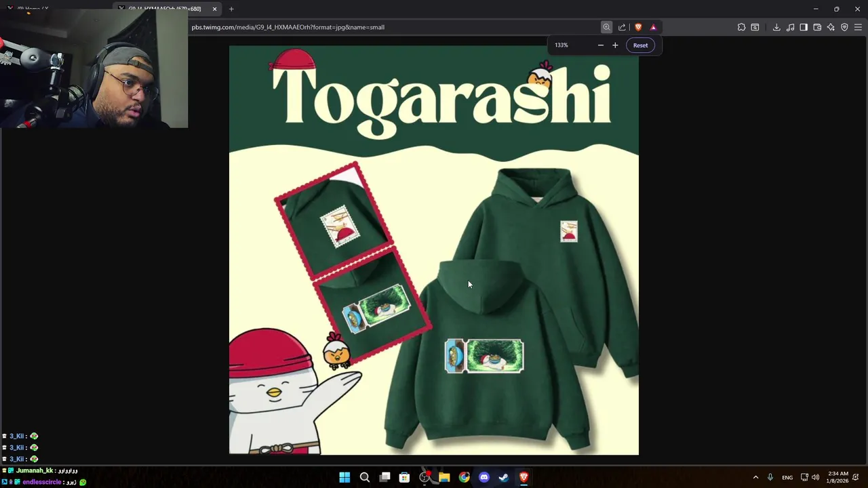Screen dimensions: 868x488
Task: Open Brave Shields lion icon
Action: pos(638,27)
